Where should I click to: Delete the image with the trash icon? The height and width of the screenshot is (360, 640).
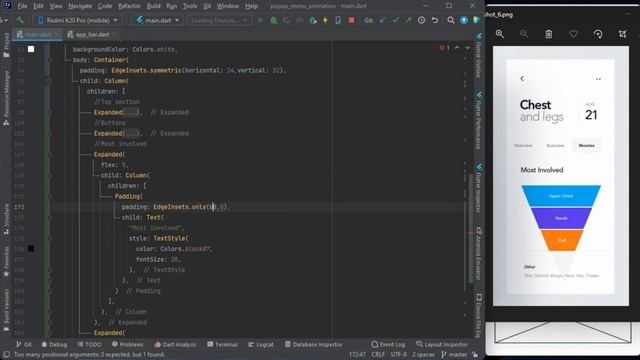549,34
